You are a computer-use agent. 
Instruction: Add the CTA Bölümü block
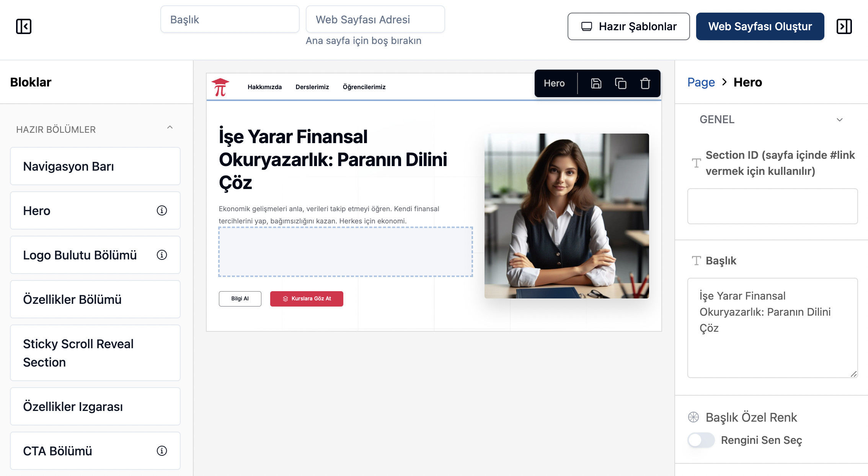click(95, 451)
